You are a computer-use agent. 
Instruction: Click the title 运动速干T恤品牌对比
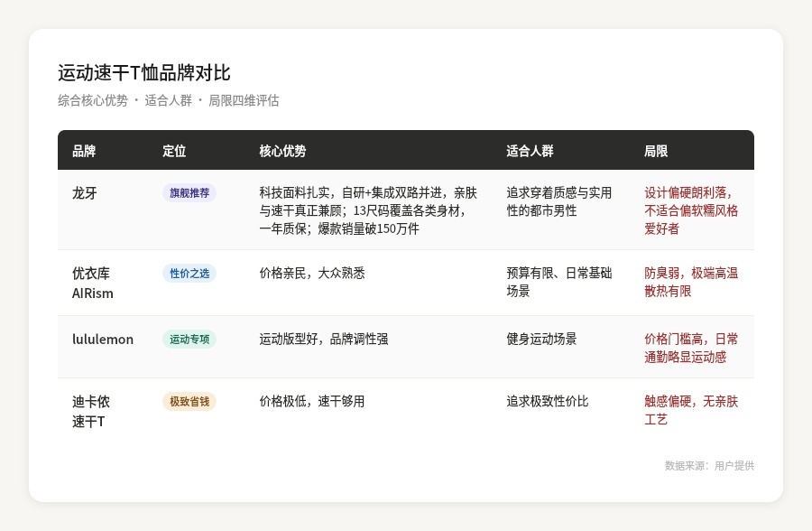[x=144, y=72]
